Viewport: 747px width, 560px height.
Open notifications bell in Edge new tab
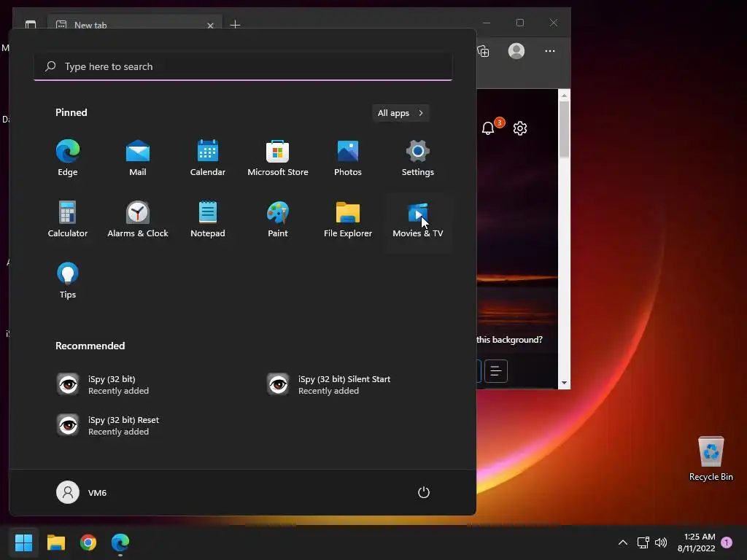(x=488, y=128)
